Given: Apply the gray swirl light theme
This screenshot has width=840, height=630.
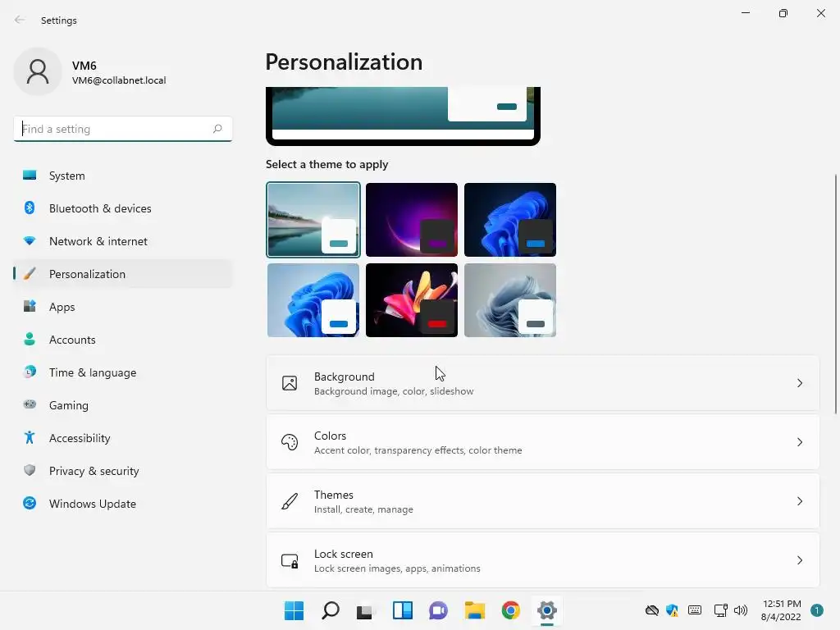Looking at the screenshot, I should click(x=510, y=300).
